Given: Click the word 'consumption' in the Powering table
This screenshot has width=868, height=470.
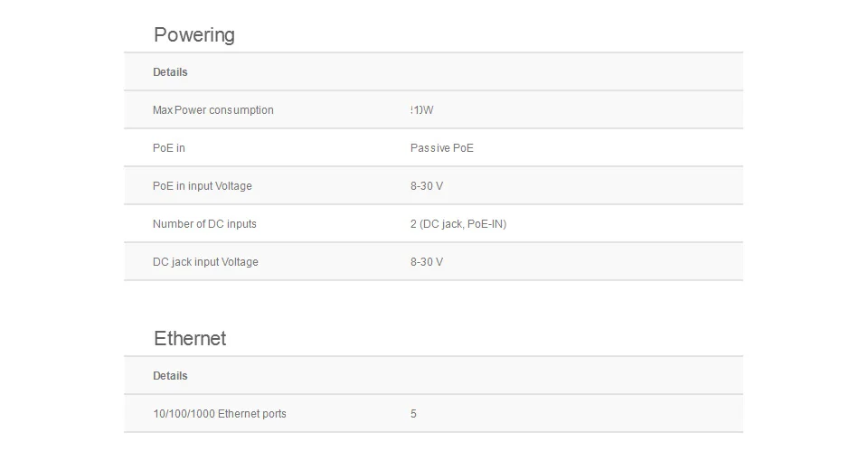Looking at the screenshot, I should (241, 110).
